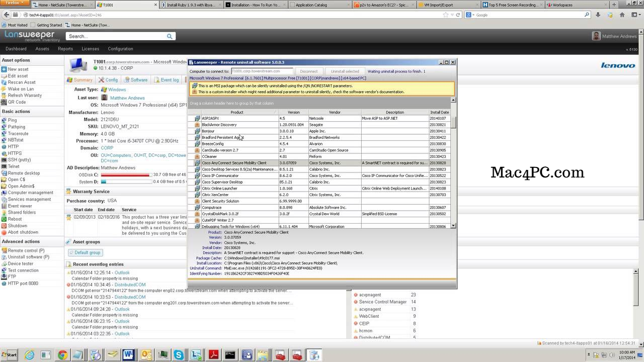Click the Device tester icon

[4, 264]
